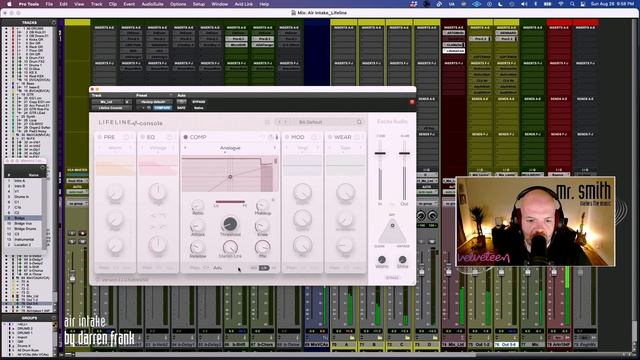Click the In level fader handle

point(380,153)
